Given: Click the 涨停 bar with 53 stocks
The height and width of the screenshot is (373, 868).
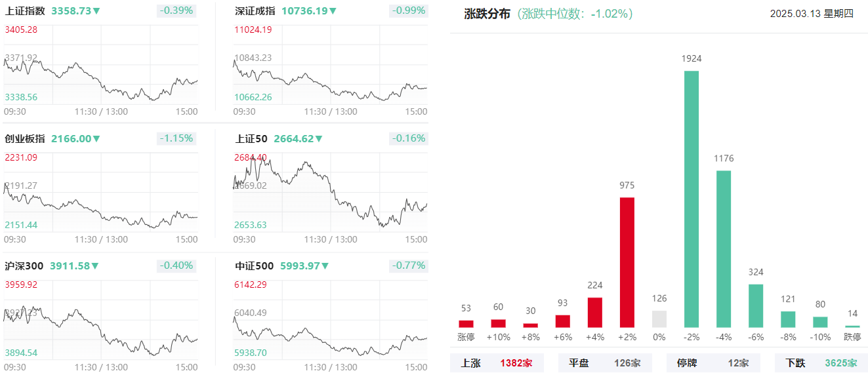Looking at the screenshot, I should pyautogui.click(x=466, y=324).
